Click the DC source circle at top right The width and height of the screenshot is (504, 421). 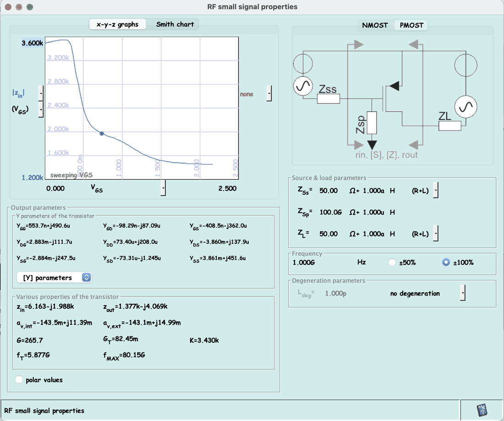coord(466,65)
